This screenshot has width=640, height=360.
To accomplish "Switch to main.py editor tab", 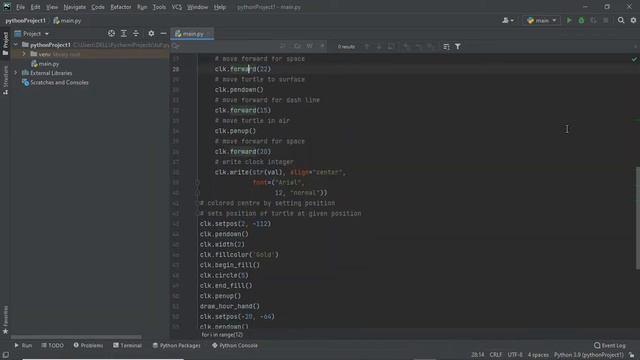I will (x=192, y=34).
